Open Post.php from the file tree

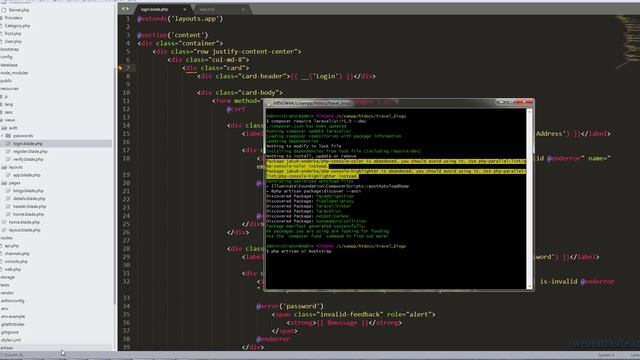coord(13,33)
